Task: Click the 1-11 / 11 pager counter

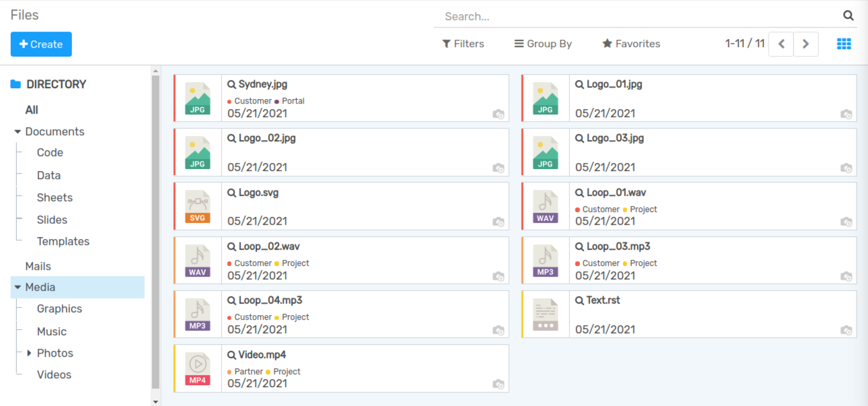Action: 745,44
